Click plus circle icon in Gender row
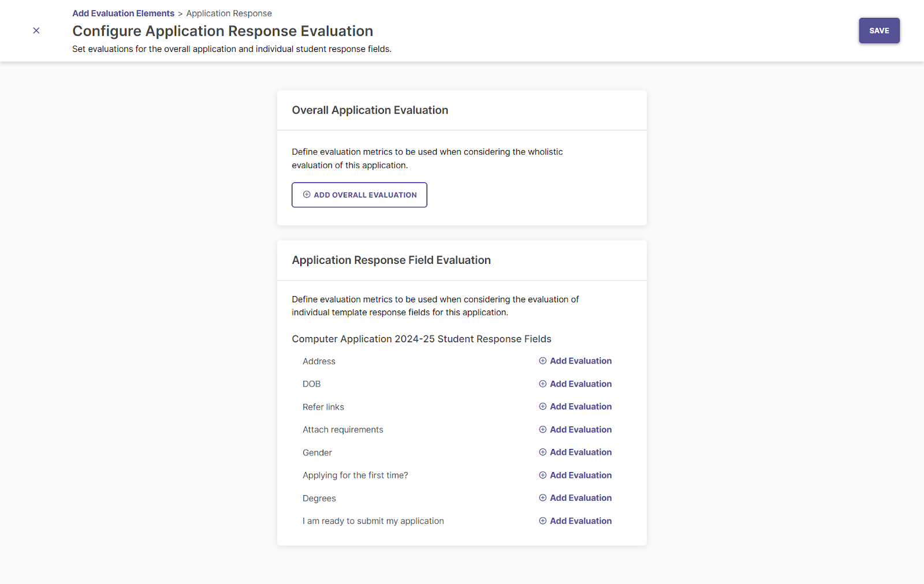Screen dimensions: 924x584 (x=543, y=452)
